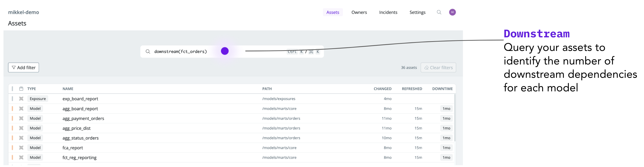The height and width of the screenshot is (167, 644).
Task: Click the dbt icon on agg_price_dist row
Action: point(21,128)
